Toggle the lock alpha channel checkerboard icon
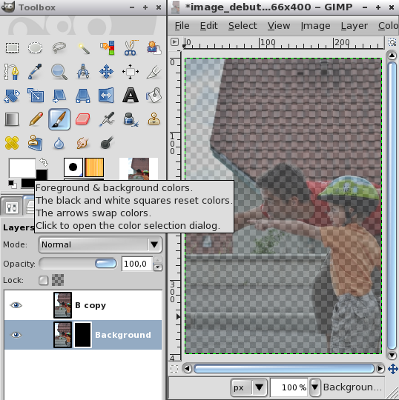The height and width of the screenshot is (400, 399). (x=58, y=280)
